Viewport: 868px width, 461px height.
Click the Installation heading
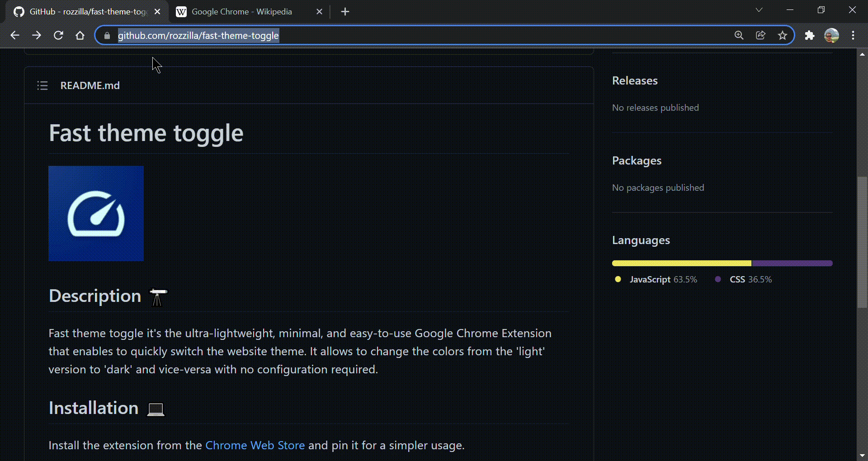pos(94,408)
